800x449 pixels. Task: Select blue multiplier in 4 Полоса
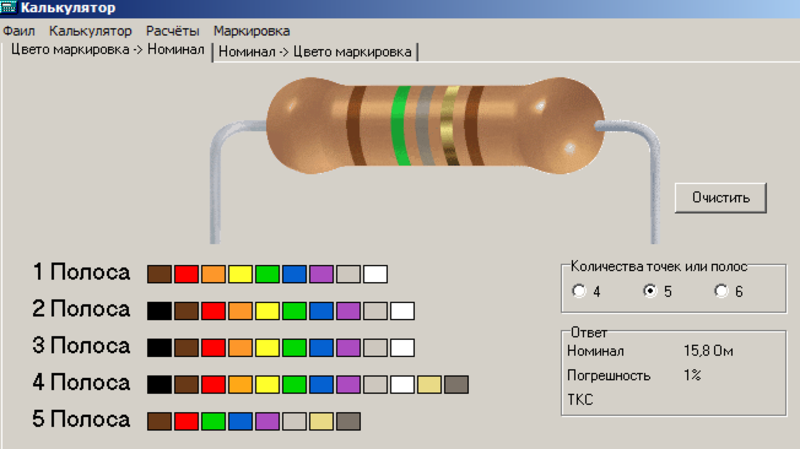(321, 384)
